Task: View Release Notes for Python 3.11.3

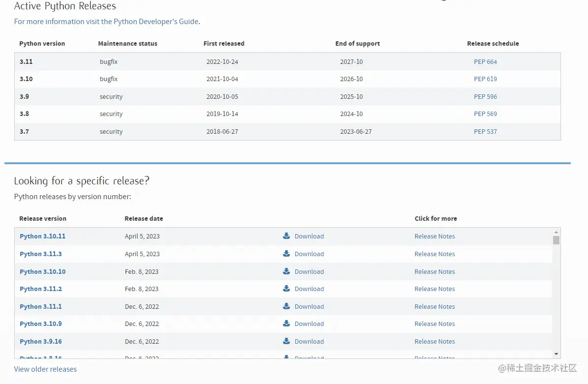Action: click(x=435, y=254)
